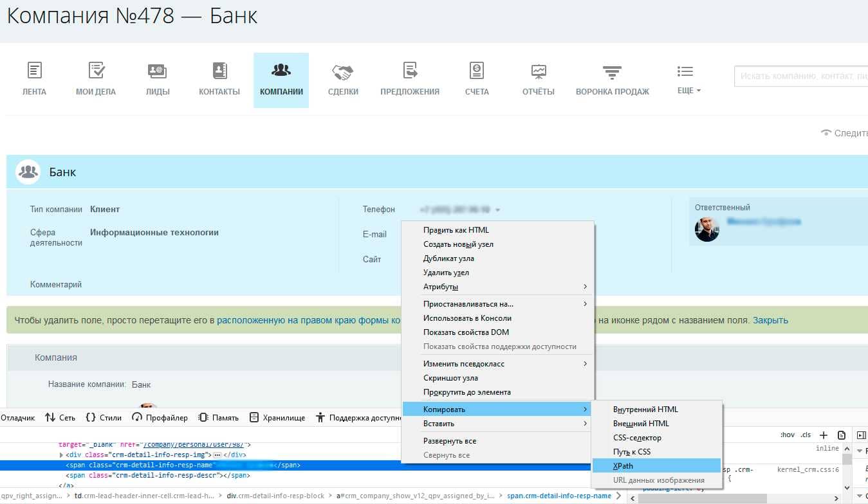868x504 pixels.
Task: Select the highlighted crm-detail-info-resp-name span node
Action: 199,465
